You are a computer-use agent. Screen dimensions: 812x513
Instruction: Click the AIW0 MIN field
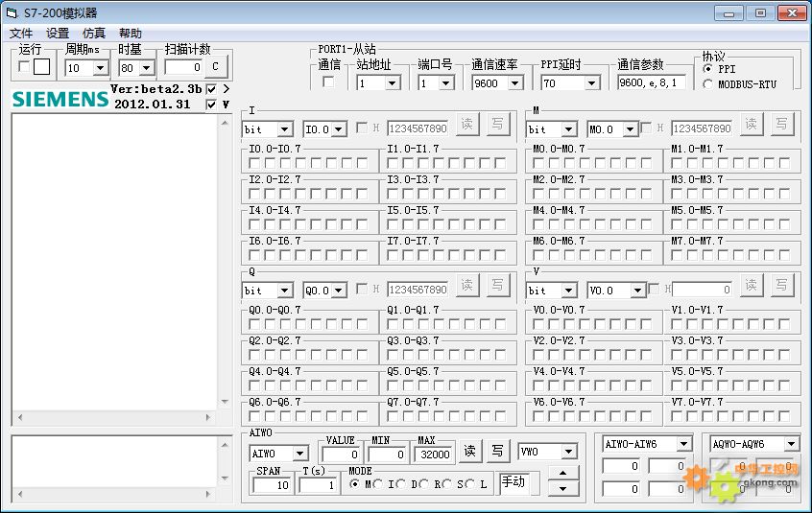tap(386, 455)
